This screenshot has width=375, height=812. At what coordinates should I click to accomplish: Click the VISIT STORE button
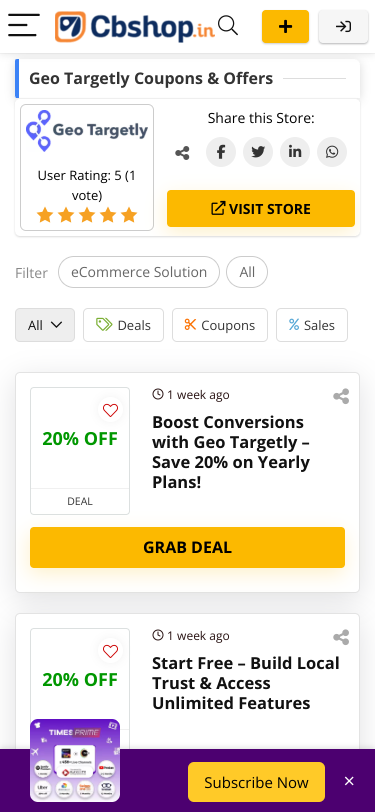click(261, 209)
